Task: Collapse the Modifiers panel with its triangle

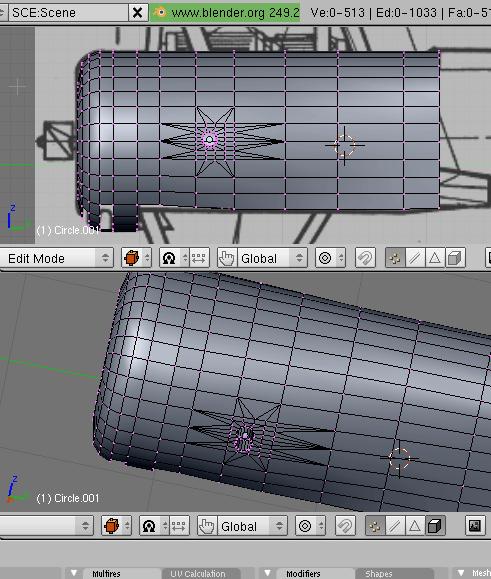Action: coord(267,573)
